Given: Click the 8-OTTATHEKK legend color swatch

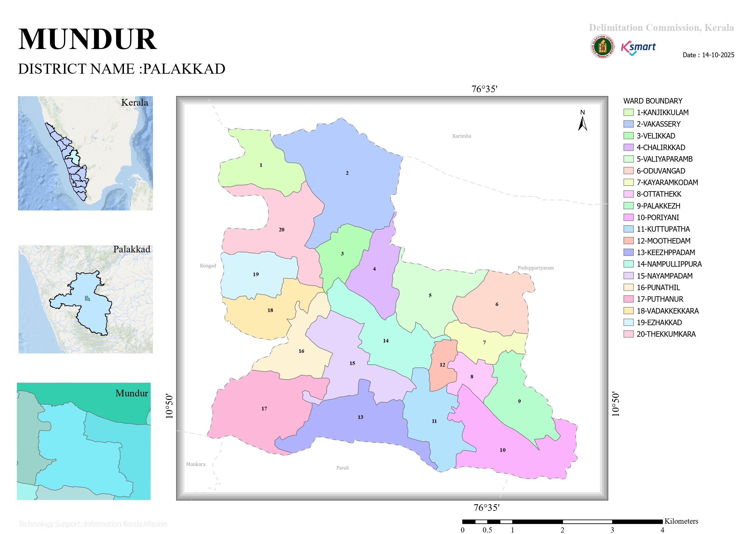Looking at the screenshot, I should tap(628, 194).
